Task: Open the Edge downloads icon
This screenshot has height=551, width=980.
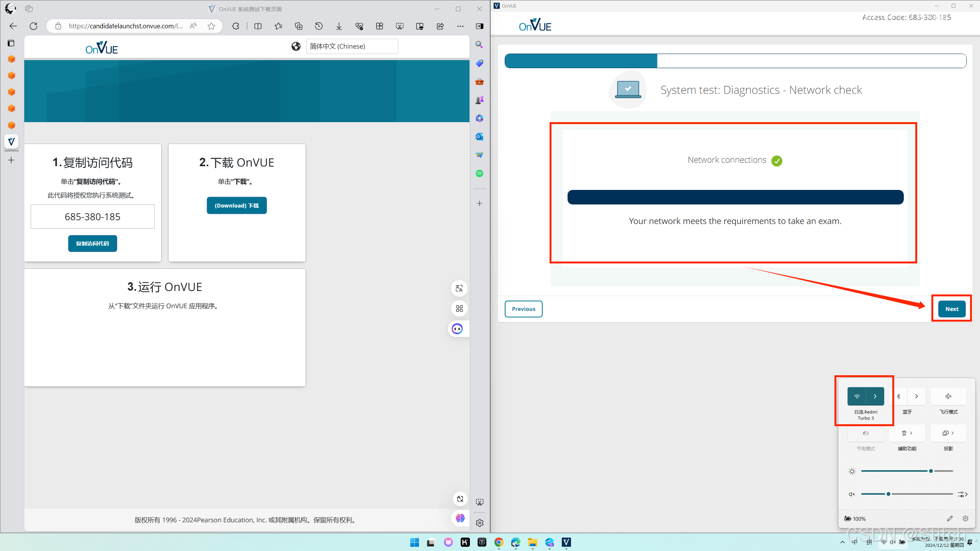Action: pos(339,26)
